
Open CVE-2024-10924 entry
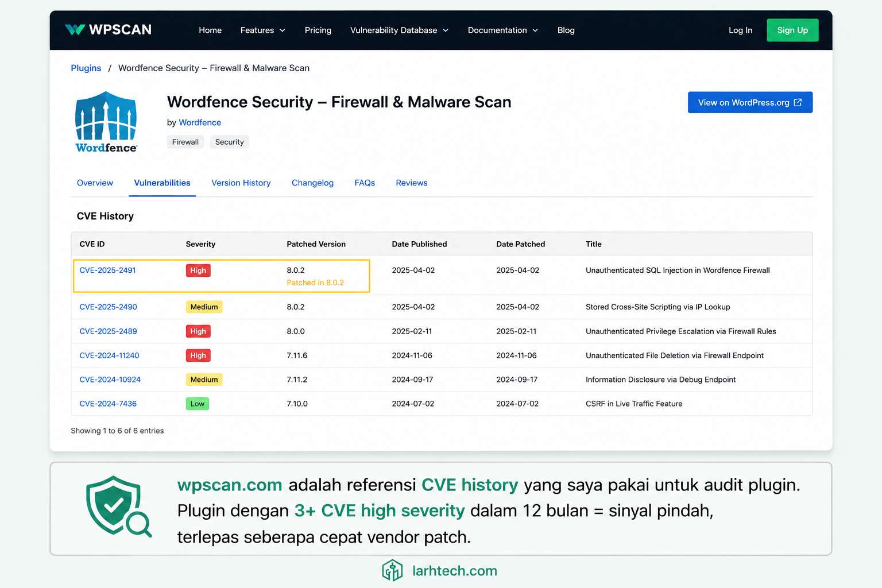point(110,379)
